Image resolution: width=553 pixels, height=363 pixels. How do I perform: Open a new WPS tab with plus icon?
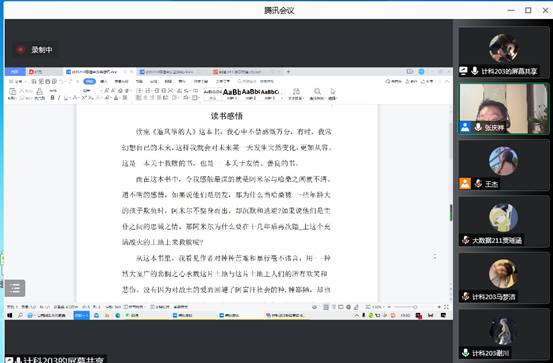click(288, 72)
